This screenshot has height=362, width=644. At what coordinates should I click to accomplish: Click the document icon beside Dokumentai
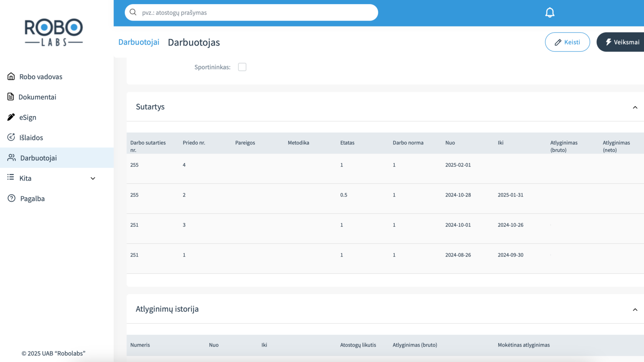pos(11,97)
